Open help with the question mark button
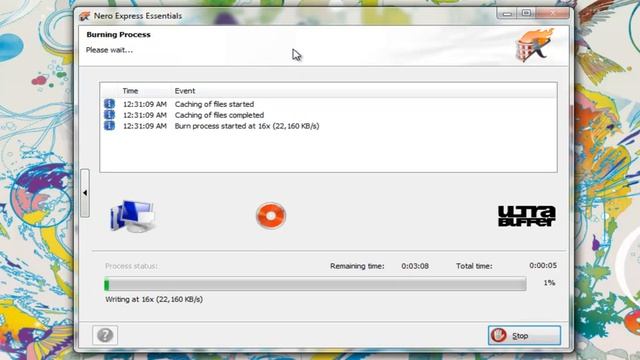Image resolution: width=640 pixels, height=360 pixels. click(x=105, y=335)
